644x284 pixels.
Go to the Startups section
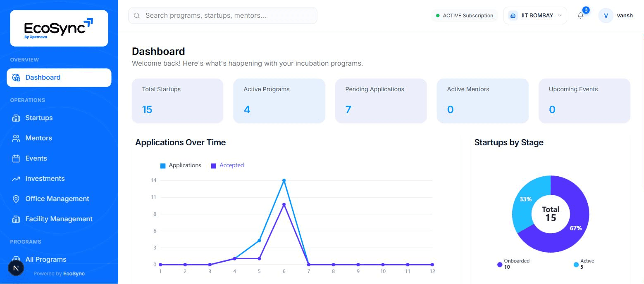point(59,118)
